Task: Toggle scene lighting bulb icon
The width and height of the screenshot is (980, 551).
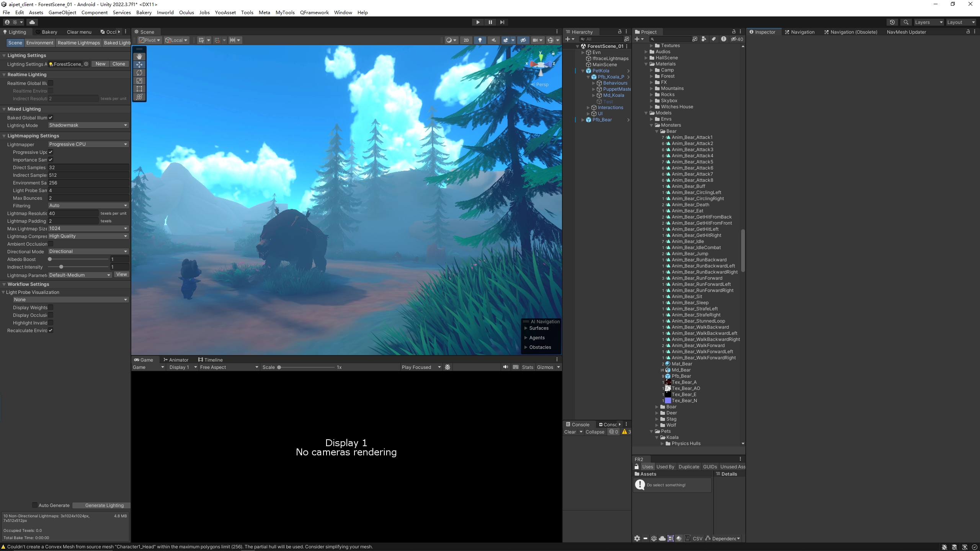Action: click(480, 40)
